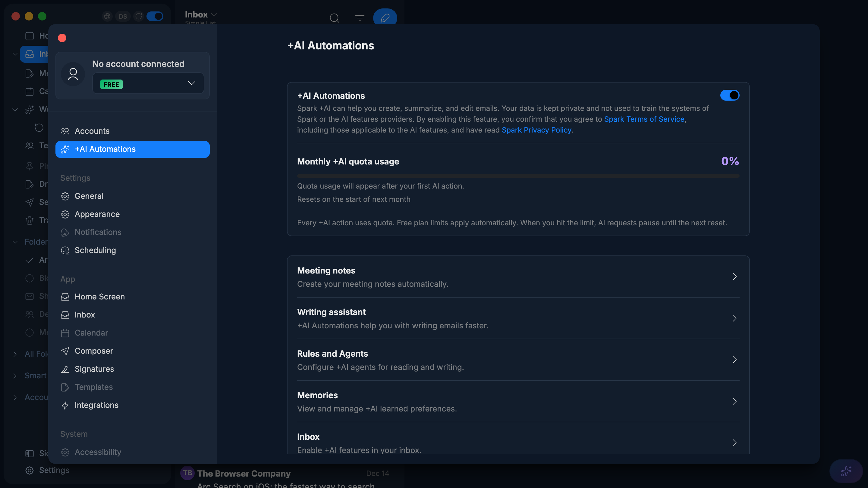
Task: Open Appearance settings
Action: point(132,214)
